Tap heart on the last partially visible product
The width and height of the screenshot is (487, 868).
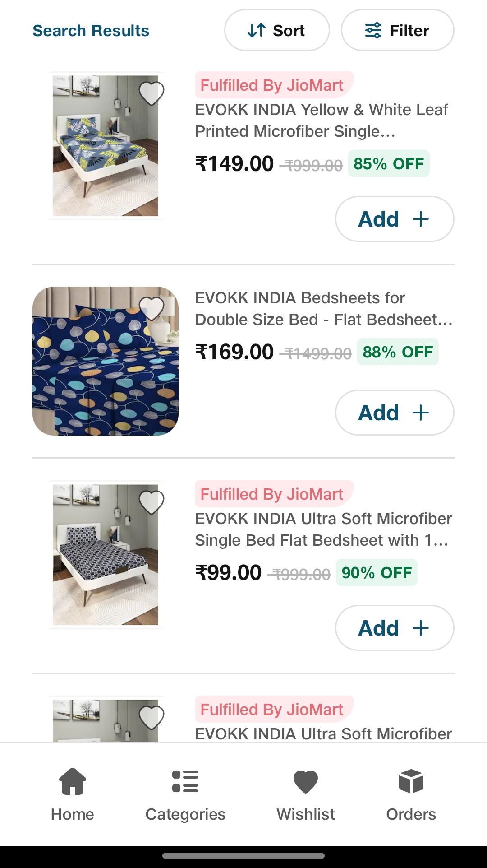click(151, 717)
